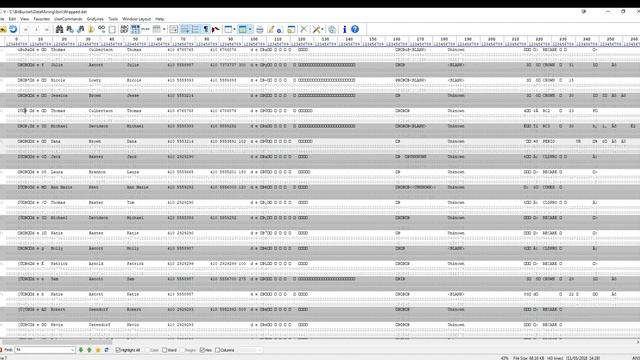Open the dropdown arrow beside the tools icon
This screenshot has width=640, height=360.
click(322, 29)
